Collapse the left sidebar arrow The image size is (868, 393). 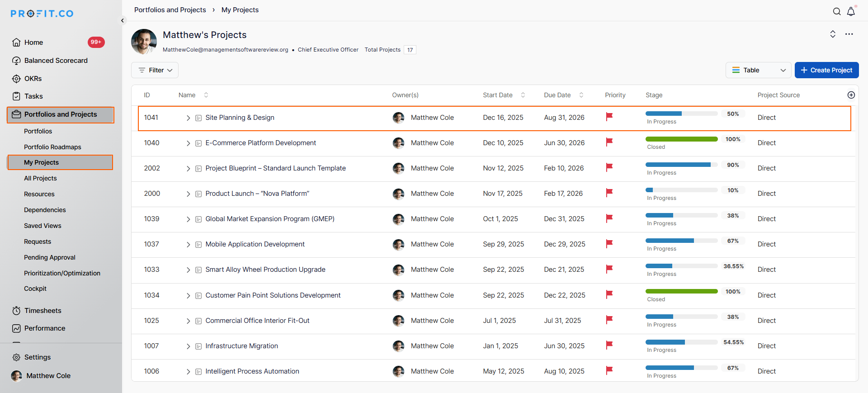tap(123, 20)
